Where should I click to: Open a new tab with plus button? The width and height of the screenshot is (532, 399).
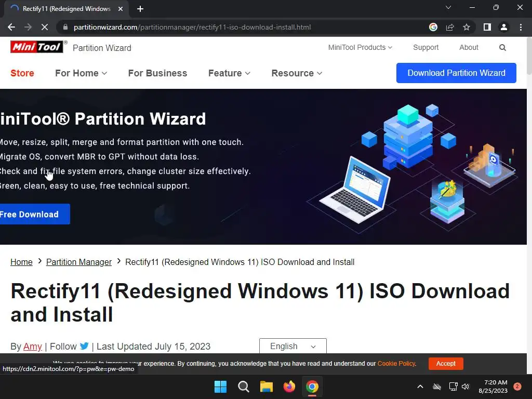(x=140, y=9)
